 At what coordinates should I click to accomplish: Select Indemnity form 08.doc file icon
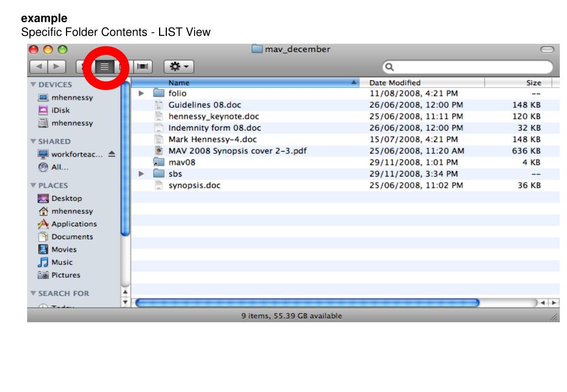[x=159, y=128]
